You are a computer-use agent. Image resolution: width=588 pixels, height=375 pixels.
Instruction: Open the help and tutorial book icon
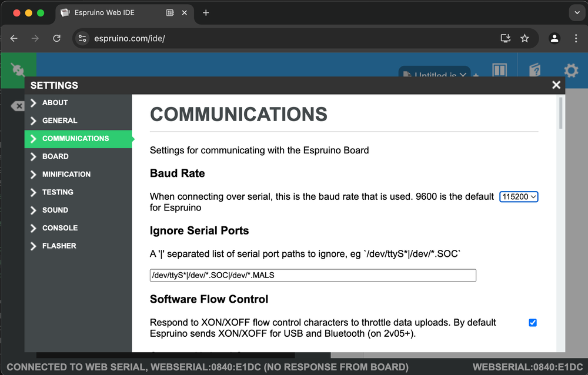(534, 71)
